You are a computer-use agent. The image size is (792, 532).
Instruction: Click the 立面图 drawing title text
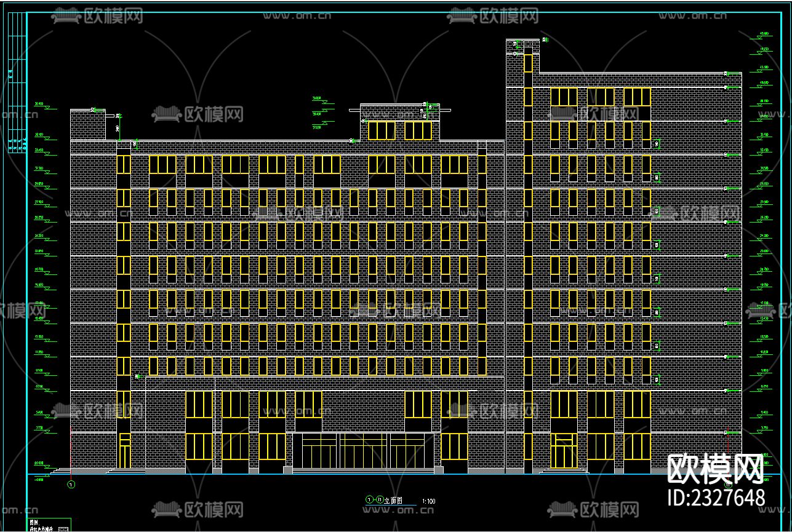tap(392, 501)
